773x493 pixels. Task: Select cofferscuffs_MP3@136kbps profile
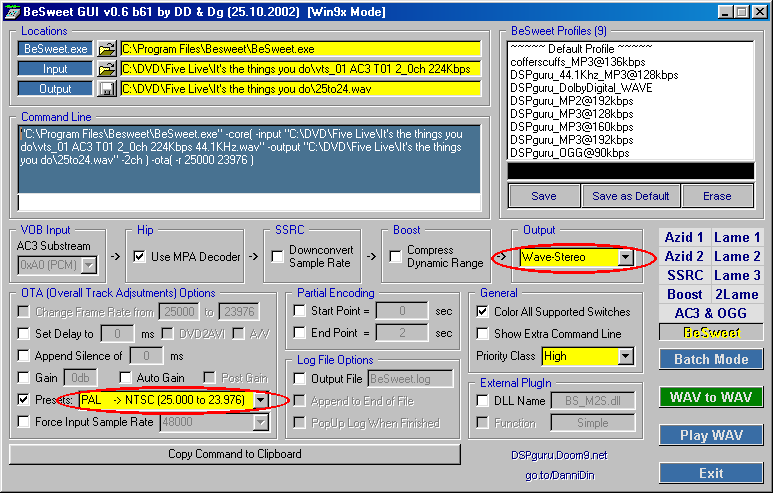(x=631, y=62)
